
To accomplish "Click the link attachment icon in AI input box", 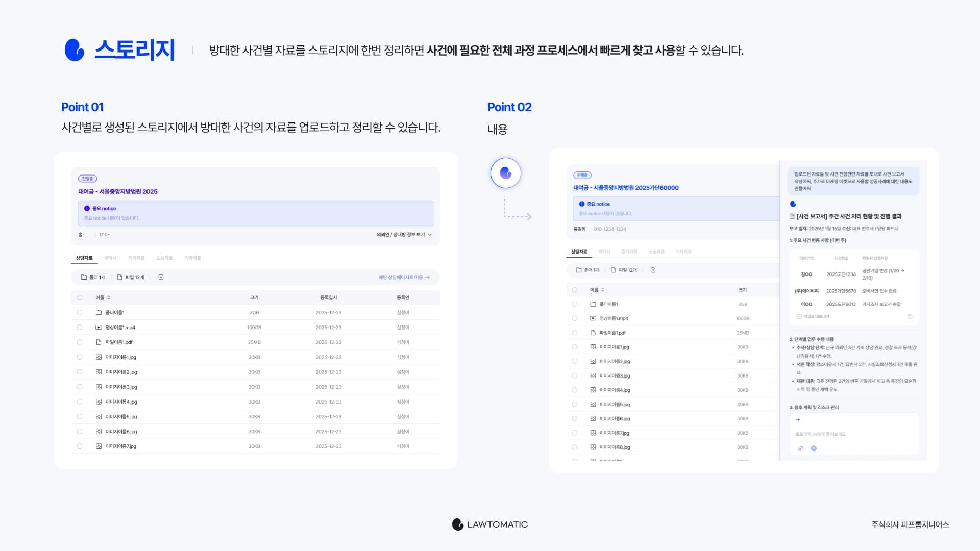I will pos(800,447).
